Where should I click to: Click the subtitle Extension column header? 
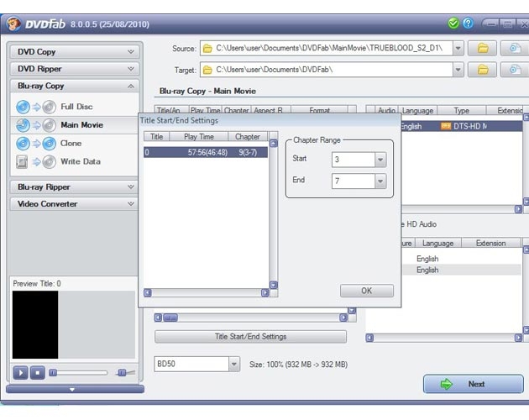[491, 243]
